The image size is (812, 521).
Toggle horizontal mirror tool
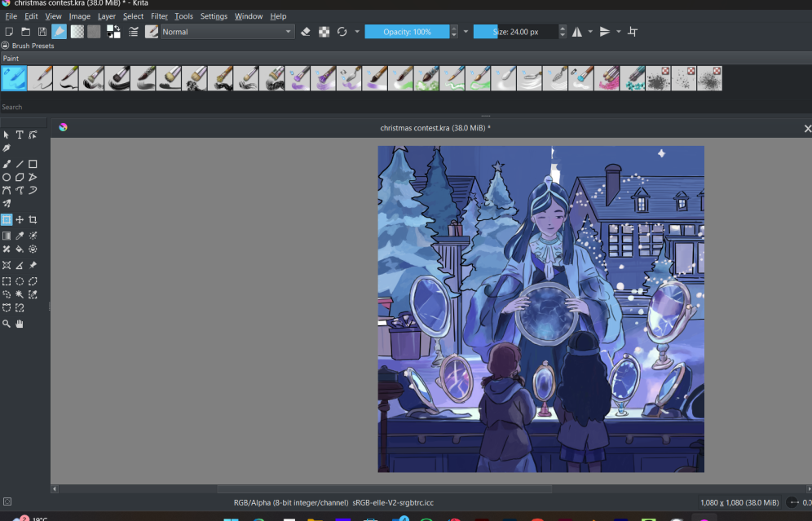pyautogui.click(x=577, y=32)
